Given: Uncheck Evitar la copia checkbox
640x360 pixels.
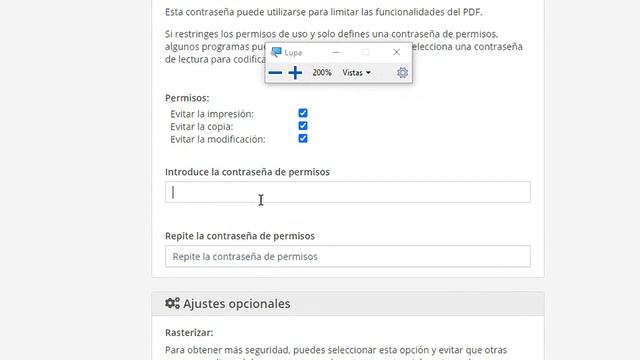Looking at the screenshot, I should (303, 126).
